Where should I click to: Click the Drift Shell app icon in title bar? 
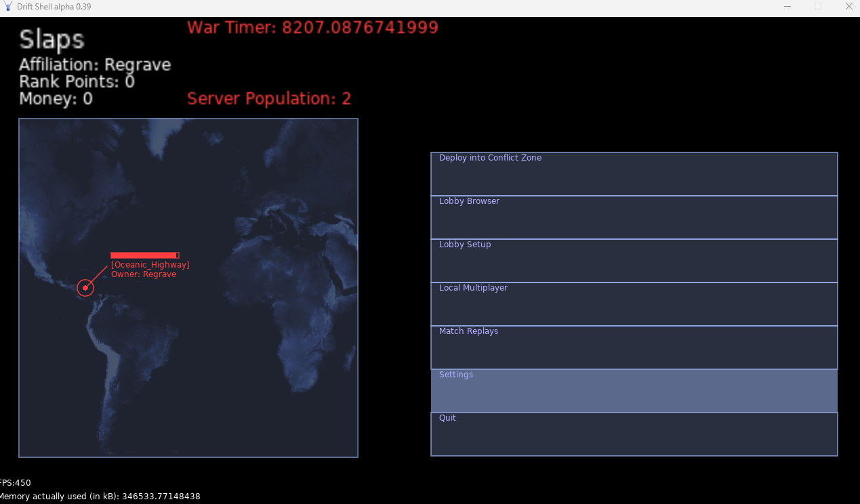click(8, 7)
